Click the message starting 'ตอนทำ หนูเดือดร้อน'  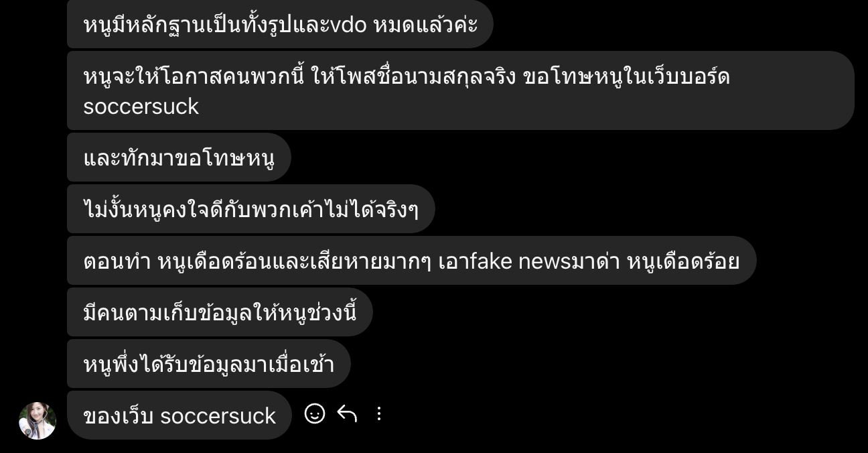point(412,261)
